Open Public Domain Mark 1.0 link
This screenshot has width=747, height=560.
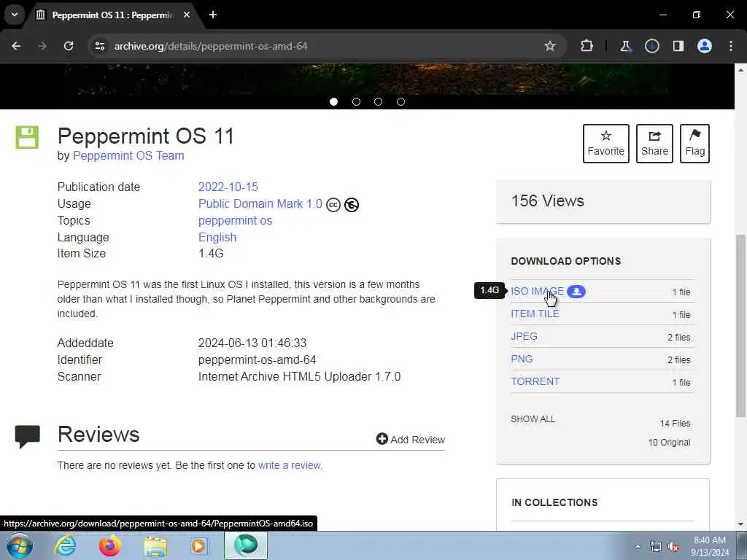tap(260, 204)
